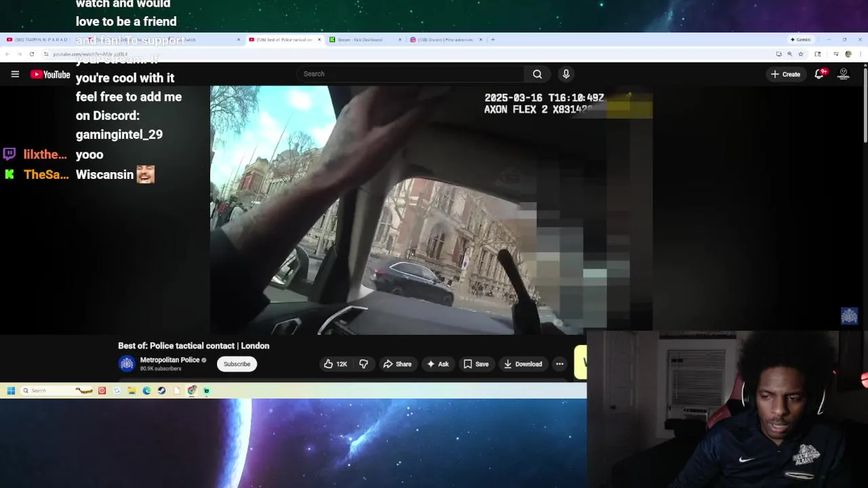Click the 80.9K subscribers text
Viewport: 868px width, 488px height.
(160, 369)
